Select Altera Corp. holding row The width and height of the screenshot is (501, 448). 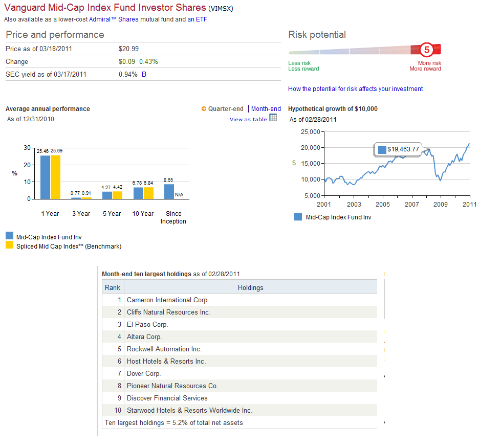[x=239, y=337]
